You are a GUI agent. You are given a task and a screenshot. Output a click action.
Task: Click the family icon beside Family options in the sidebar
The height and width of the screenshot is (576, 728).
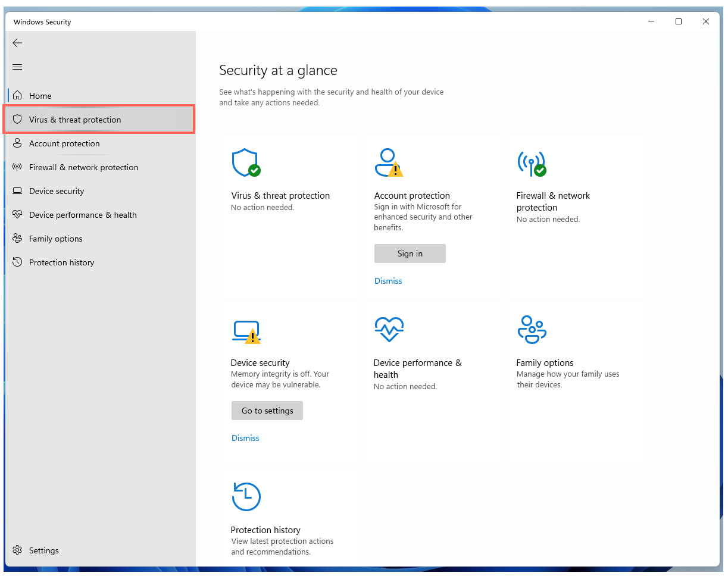click(17, 238)
